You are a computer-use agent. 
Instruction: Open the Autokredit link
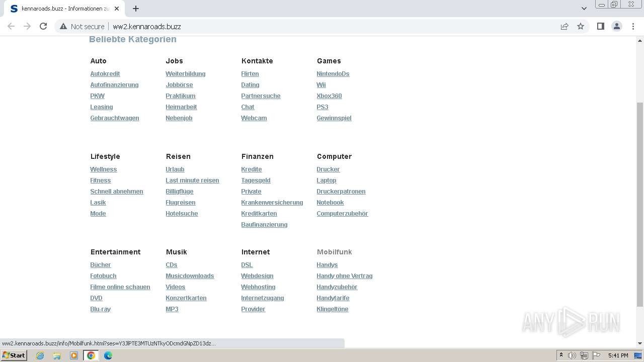point(105,74)
